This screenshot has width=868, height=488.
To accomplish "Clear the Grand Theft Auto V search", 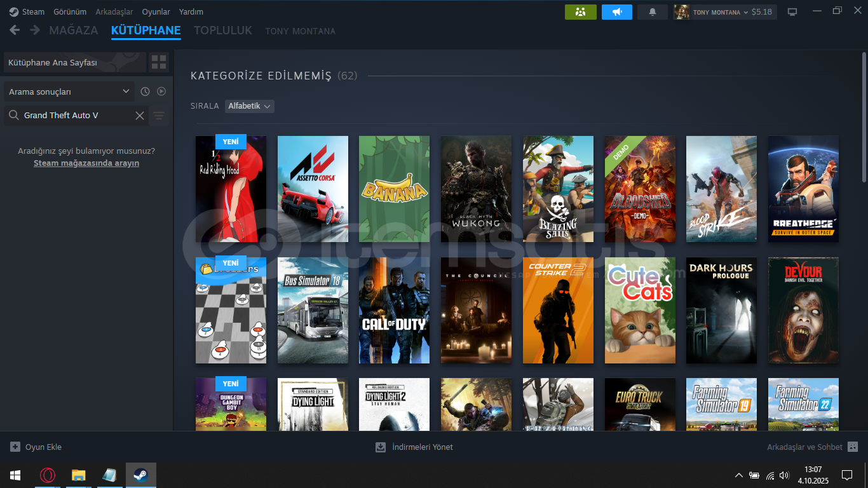I will tap(140, 116).
